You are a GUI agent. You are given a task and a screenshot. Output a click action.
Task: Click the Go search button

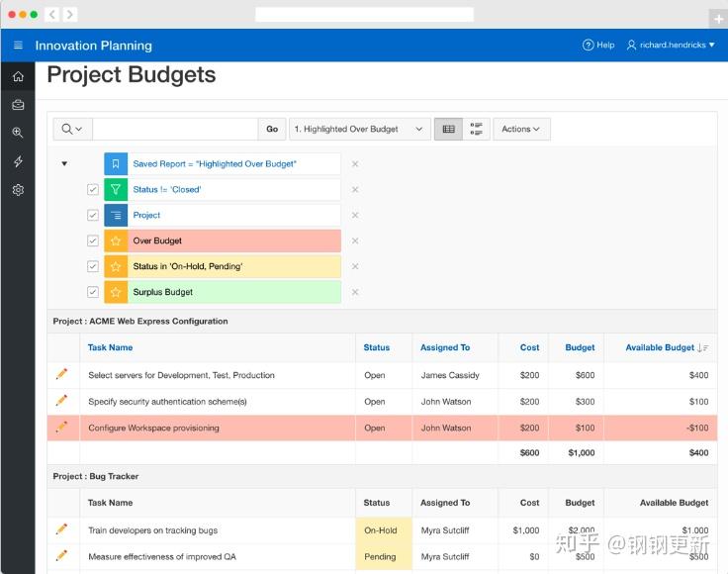click(x=272, y=129)
